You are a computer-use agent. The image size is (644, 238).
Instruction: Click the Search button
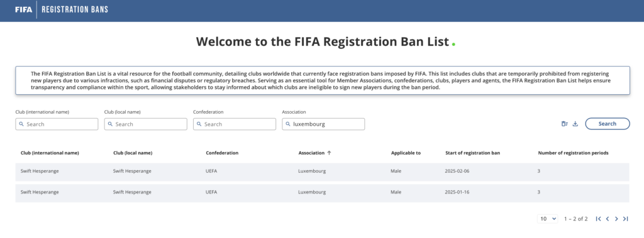[x=608, y=124]
